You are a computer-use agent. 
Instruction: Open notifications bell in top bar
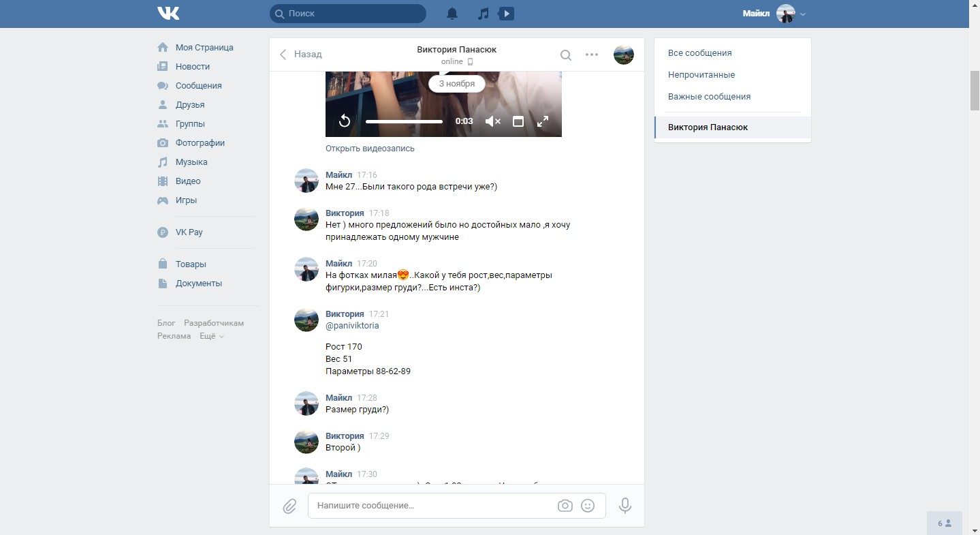[x=452, y=14]
